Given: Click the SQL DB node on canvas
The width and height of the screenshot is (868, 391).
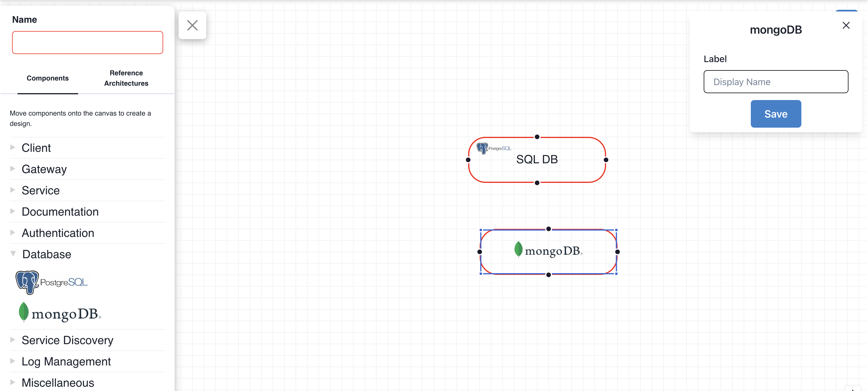Looking at the screenshot, I should click(537, 160).
